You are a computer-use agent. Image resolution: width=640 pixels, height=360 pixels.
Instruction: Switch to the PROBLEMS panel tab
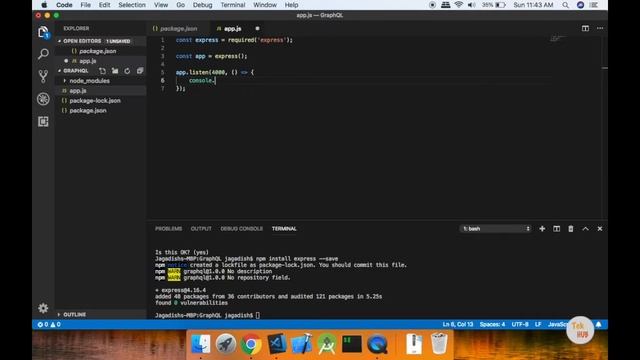[169, 229]
